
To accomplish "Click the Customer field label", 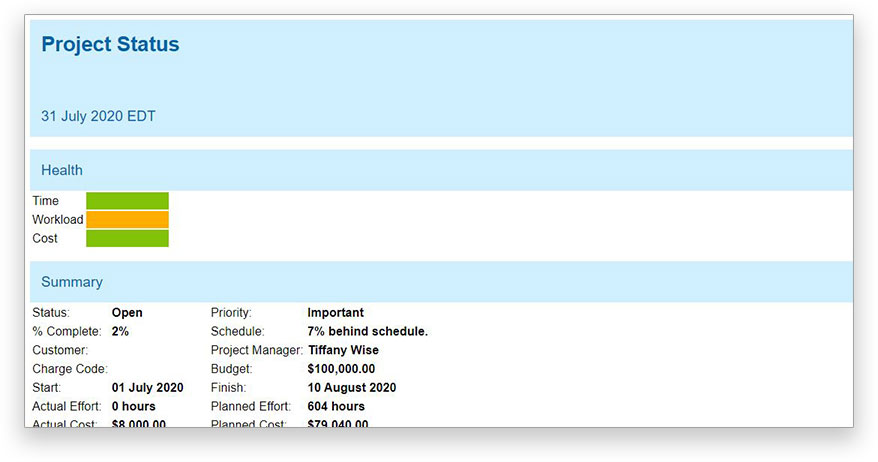I will pyautogui.click(x=60, y=350).
